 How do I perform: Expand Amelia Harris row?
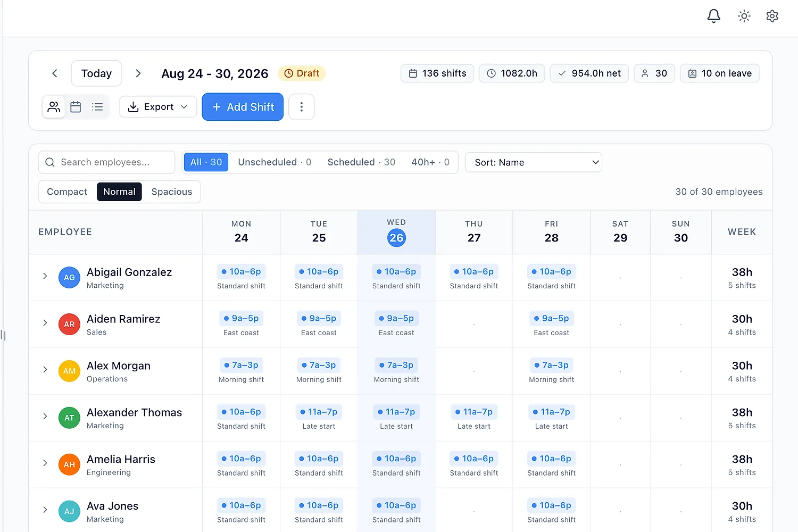click(45, 463)
